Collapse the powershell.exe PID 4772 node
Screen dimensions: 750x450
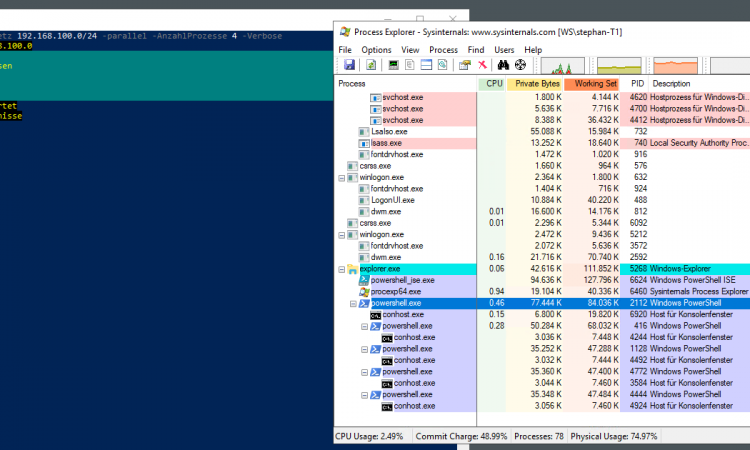[x=364, y=373]
